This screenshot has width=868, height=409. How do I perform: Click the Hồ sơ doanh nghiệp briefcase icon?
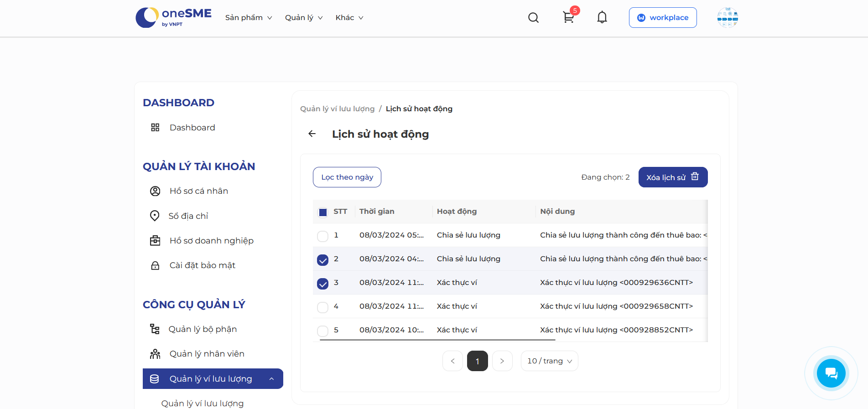pos(155,240)
